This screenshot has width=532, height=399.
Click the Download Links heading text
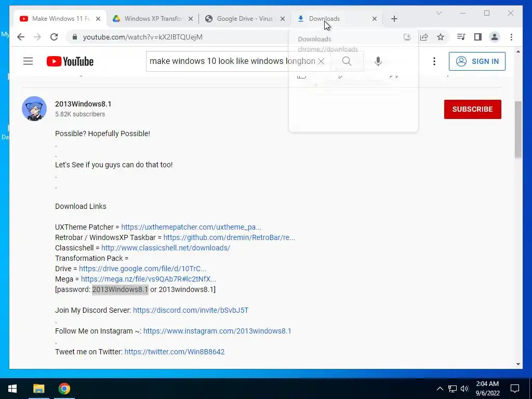(x=81, y=206)
